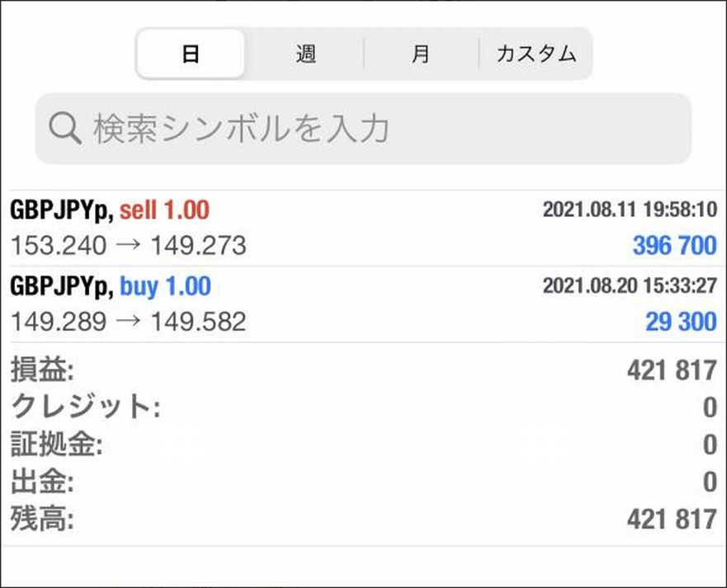Switch to the 週 (week) tab
Screen dimensions: 727x588
305,54
